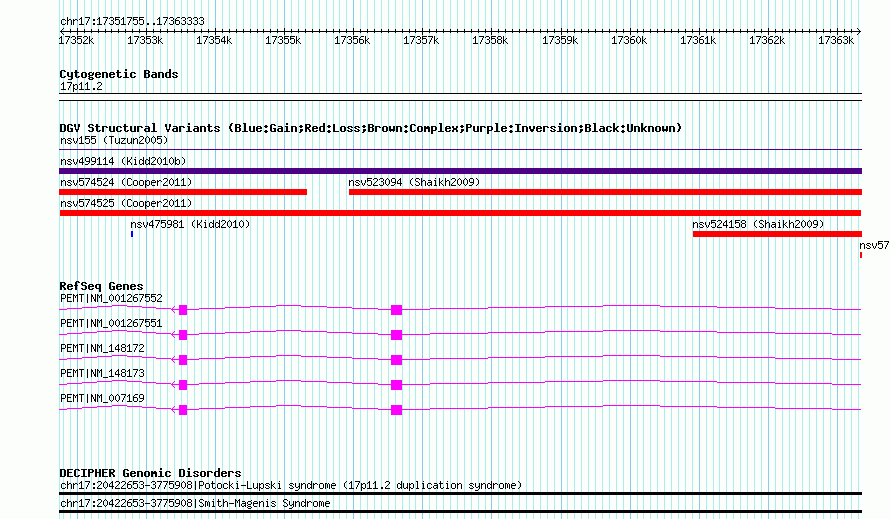This screenshot has width=890, height=519.
Task: Select the DECIPHER Genomic Disorders track heading
Action: click(150, 473)
